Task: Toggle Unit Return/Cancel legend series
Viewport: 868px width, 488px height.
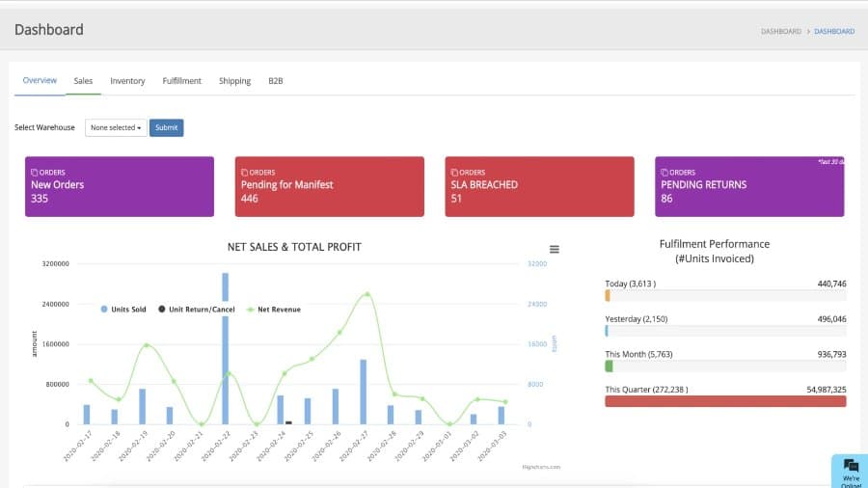Action: (x=197, y=310)
